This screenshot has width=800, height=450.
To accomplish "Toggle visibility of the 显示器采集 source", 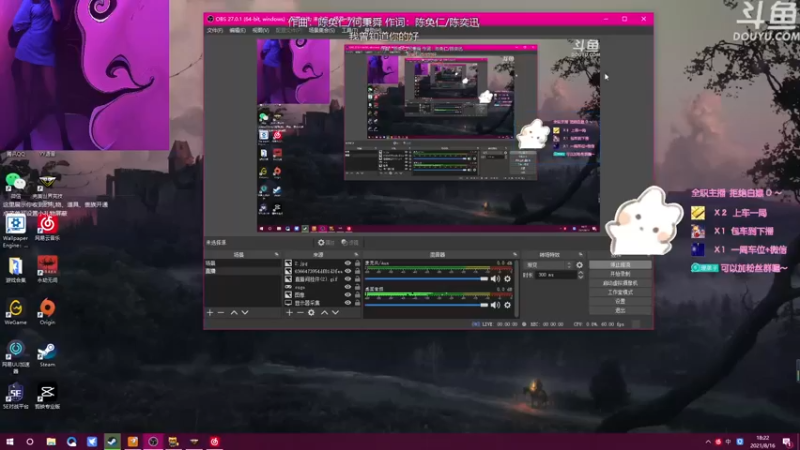I will [x=348, y=303].
